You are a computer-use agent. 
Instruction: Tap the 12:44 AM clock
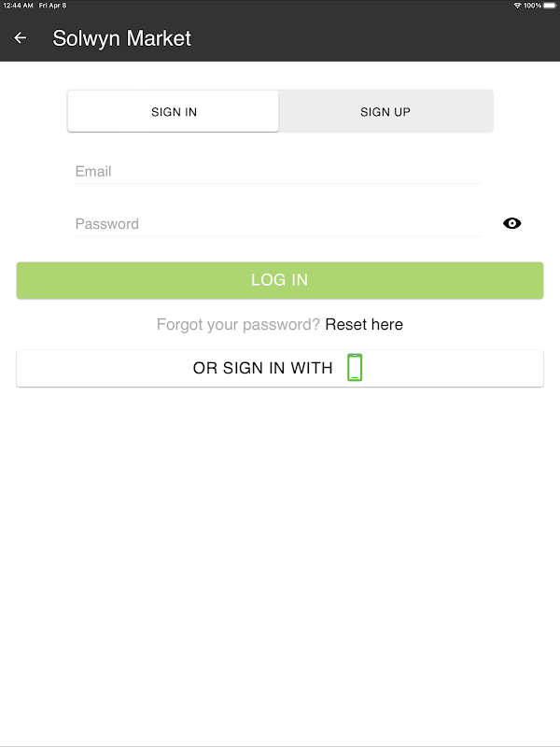tap(18, 6)
